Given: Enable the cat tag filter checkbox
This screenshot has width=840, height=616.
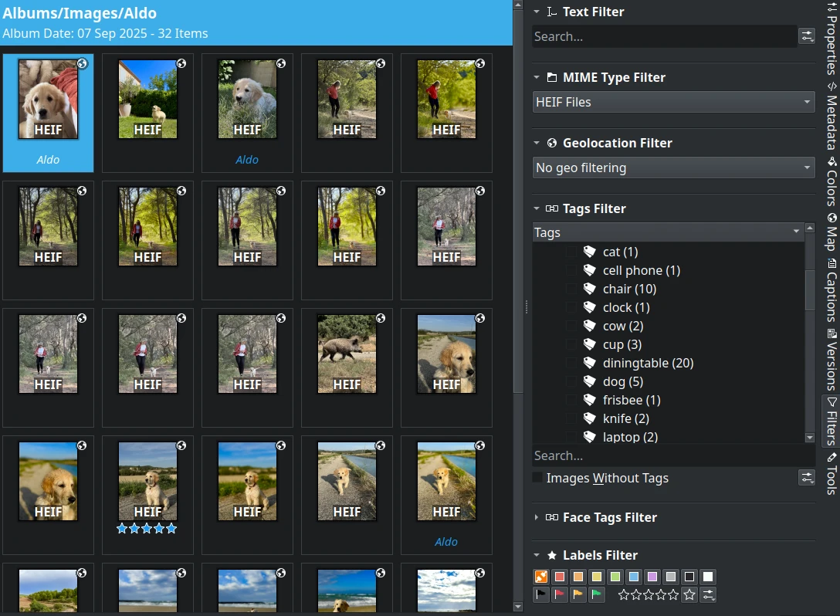Looking at the screenshot, I should pos(572,252).
